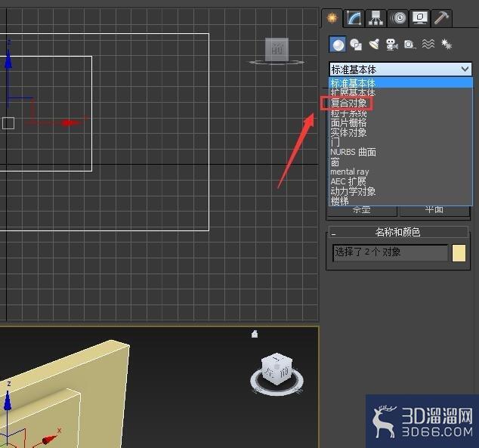Choose 动力学对象 in the dropdown list
Image resolution: width=479 pixels, height=448 pixels.
(x=400, y=191)
